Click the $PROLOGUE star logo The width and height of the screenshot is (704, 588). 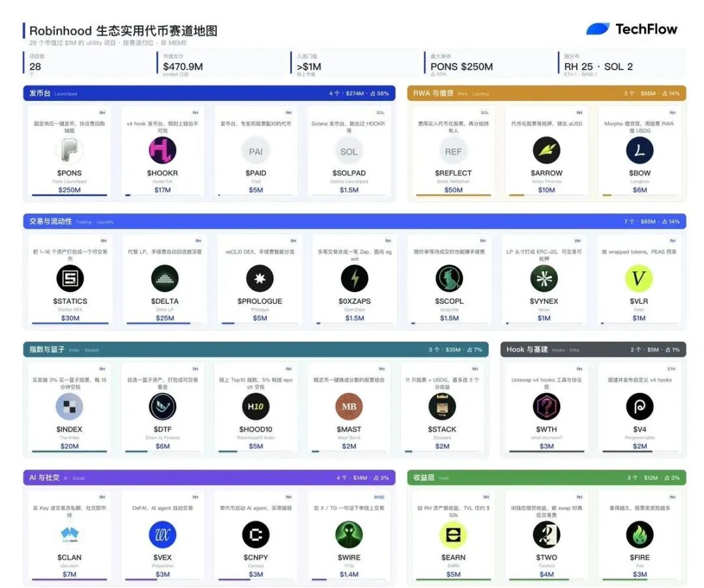point(260,278)
